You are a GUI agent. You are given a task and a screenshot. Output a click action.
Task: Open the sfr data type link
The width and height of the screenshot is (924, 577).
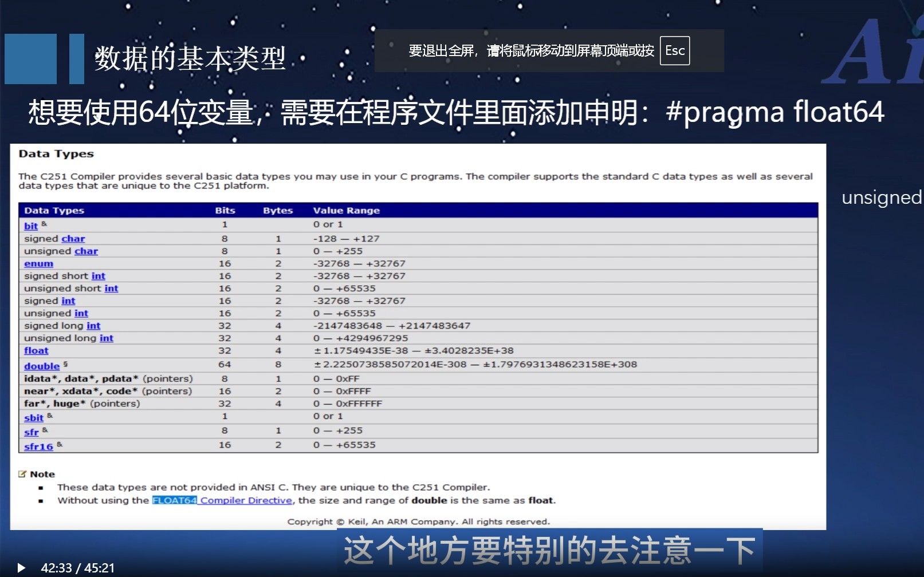pyautogui.click(x=32, y=432)
